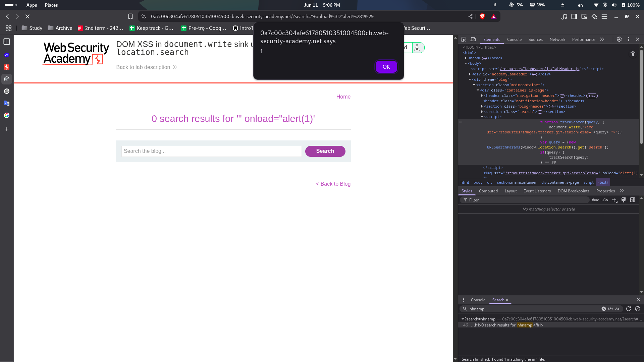Screen dimensions: 644x362
Task: Open Event Listeners tab
Action: pyautogui.click(x=537, y=191)
